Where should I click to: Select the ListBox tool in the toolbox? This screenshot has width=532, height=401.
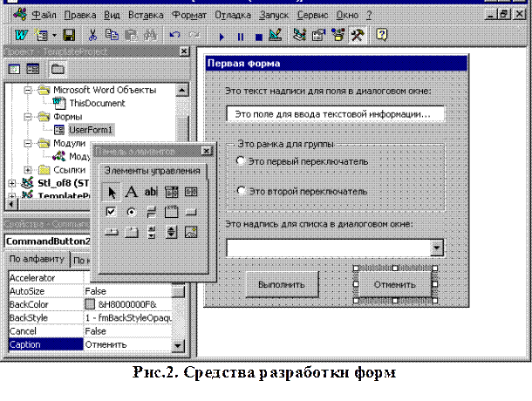click(x=191, y=192)
